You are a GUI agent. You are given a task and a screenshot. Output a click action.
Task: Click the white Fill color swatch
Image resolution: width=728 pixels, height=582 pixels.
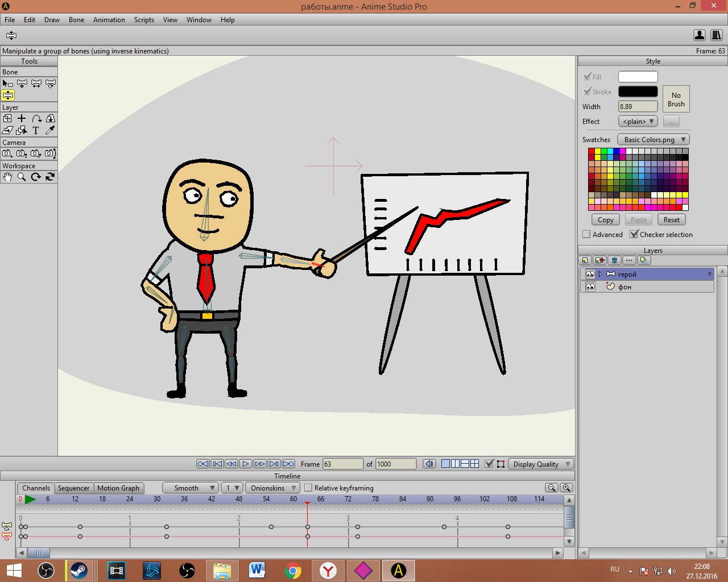638,77
